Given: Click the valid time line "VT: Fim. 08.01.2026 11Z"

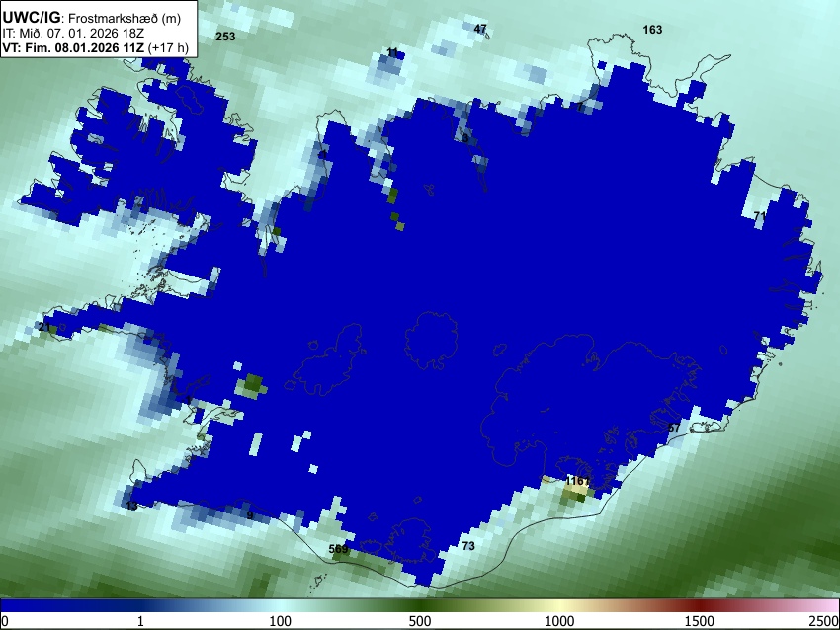Looking at the screenshot, I should coord(73,47).
